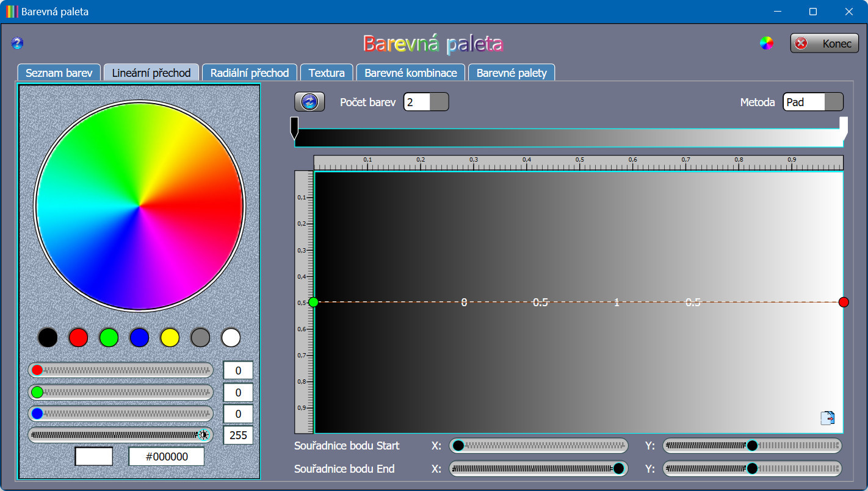Click the green channel value field
Image resolution: width=868 pixels, height=491 pixels.
click(x=238, y=392)
